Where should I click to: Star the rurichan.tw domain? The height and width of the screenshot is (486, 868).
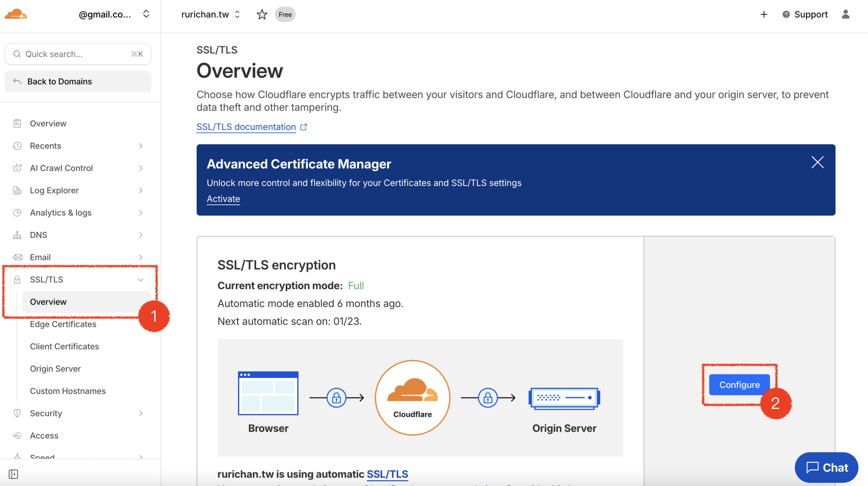click(262, 14)
